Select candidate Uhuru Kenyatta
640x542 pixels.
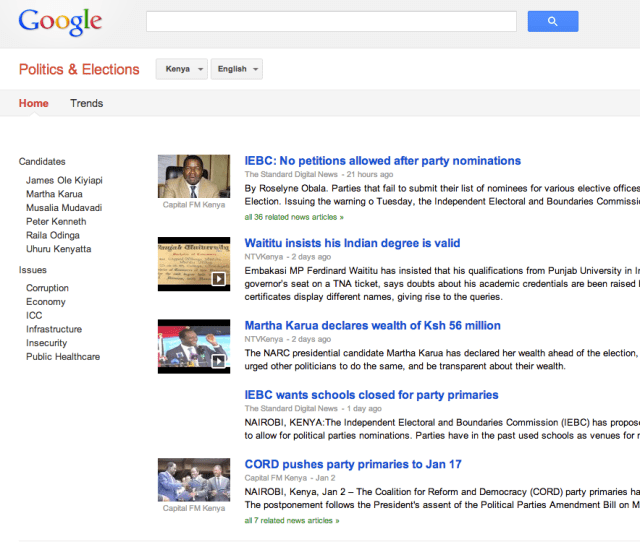[59, 249]
